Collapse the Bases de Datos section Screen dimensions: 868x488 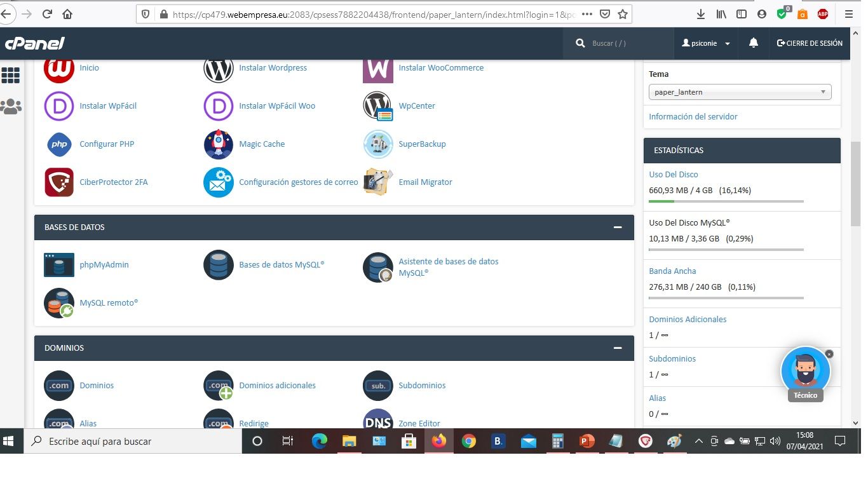pos(617,227)
